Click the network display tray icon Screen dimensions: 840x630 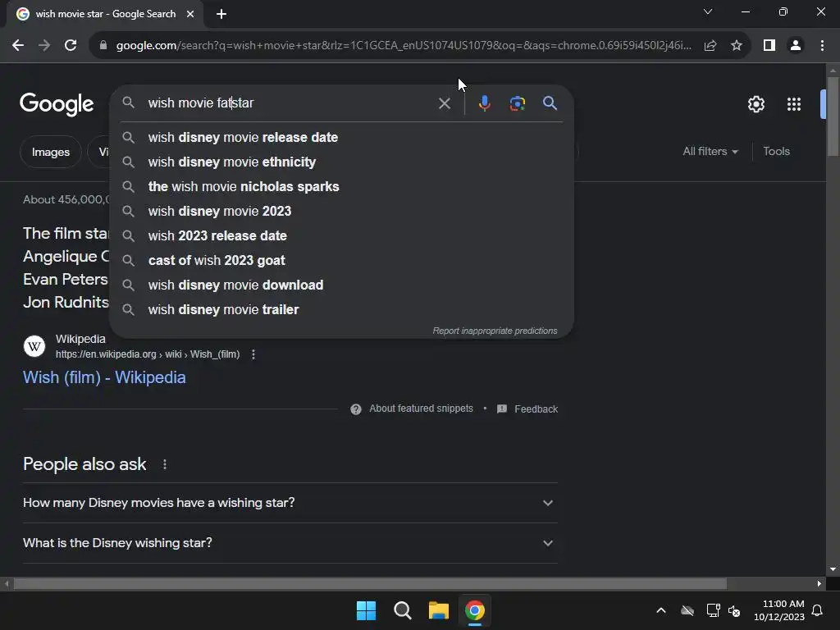(x=713, y=610)
